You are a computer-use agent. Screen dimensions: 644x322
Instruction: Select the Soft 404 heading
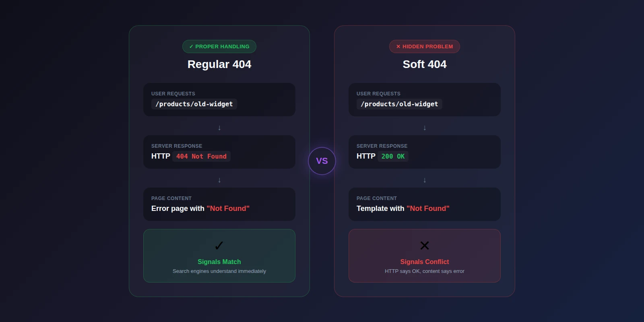pos(425,64)
